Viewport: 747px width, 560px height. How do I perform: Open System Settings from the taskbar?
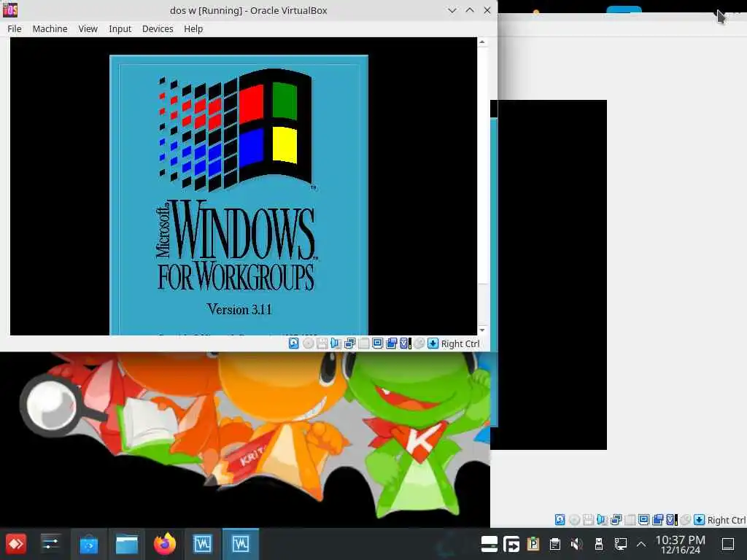pos(51,544)
